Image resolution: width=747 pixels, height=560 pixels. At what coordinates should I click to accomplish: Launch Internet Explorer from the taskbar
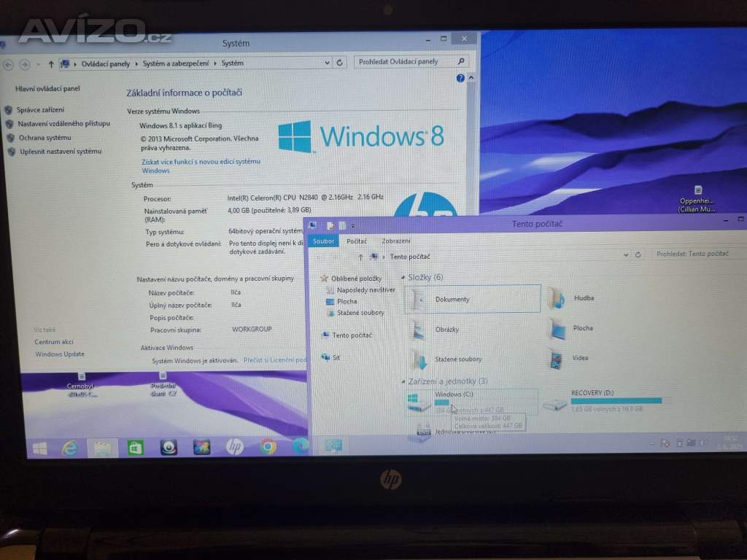pos(70,448)
